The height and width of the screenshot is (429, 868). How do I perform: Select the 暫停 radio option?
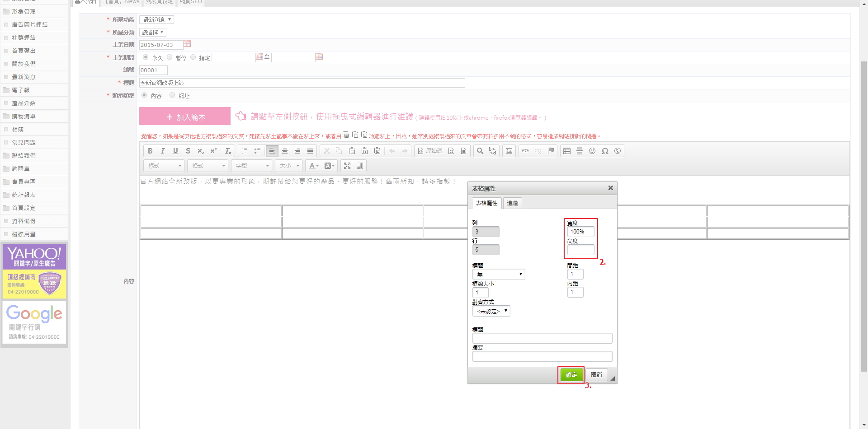(x=170, y=57)
